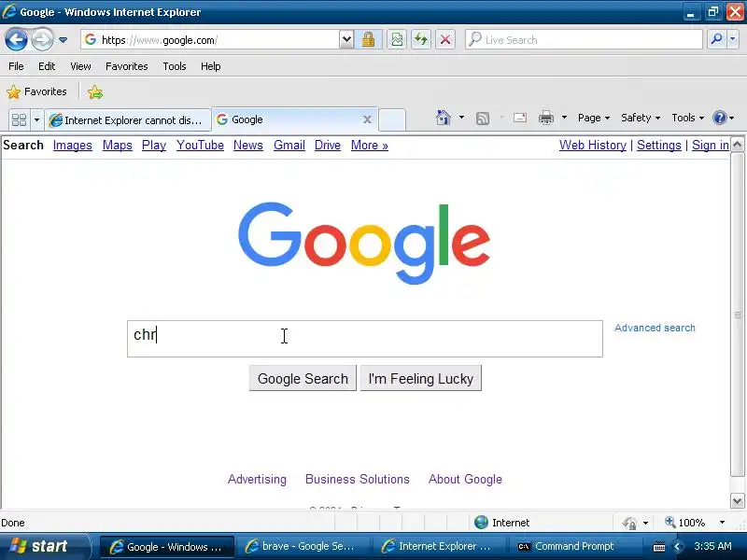Open a new blank tab
The height and width of the screenshot is (560, 747).
point(392,120)
